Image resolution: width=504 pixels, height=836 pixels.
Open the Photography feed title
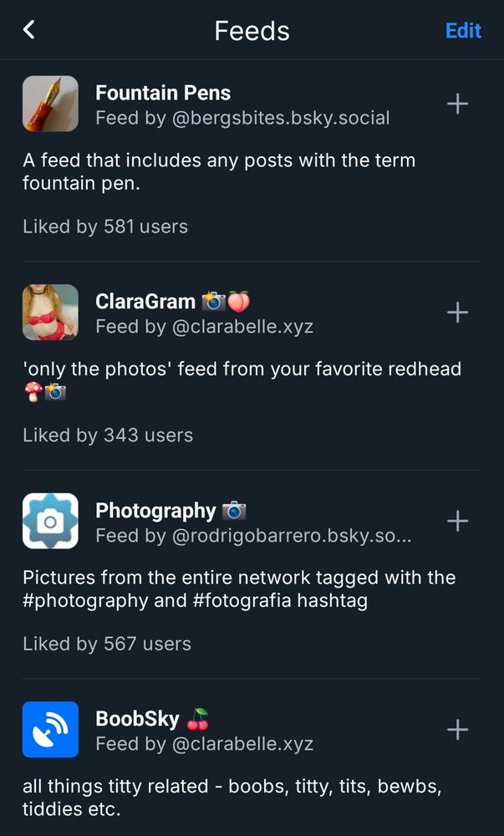(155, 510)
